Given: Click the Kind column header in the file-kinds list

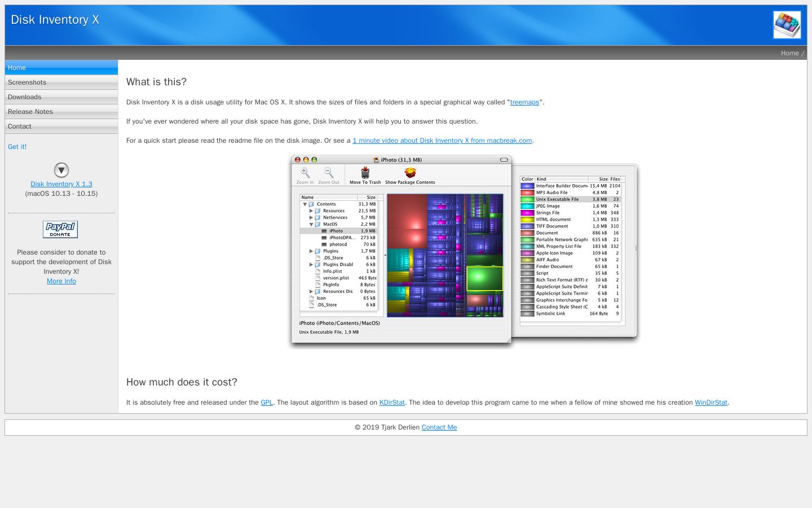Looking at the screenshot, I should coord(561,179).
